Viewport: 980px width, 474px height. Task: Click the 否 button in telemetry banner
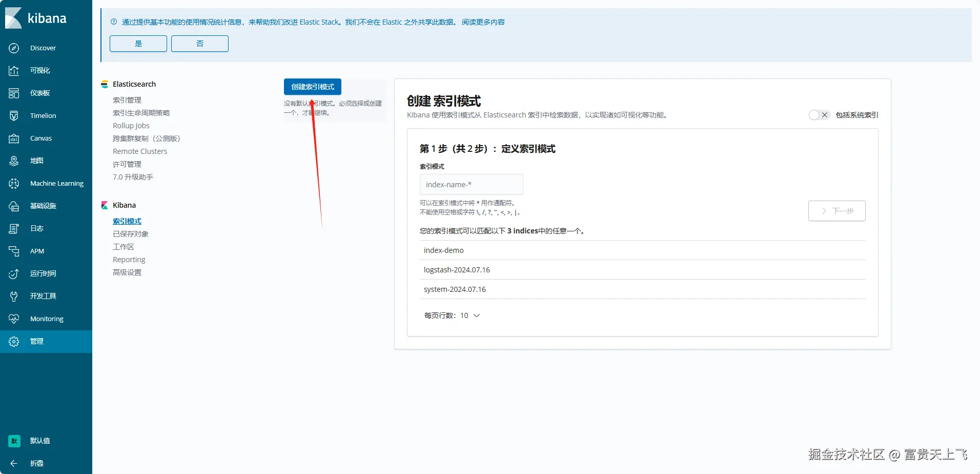(x=200, y=44)
